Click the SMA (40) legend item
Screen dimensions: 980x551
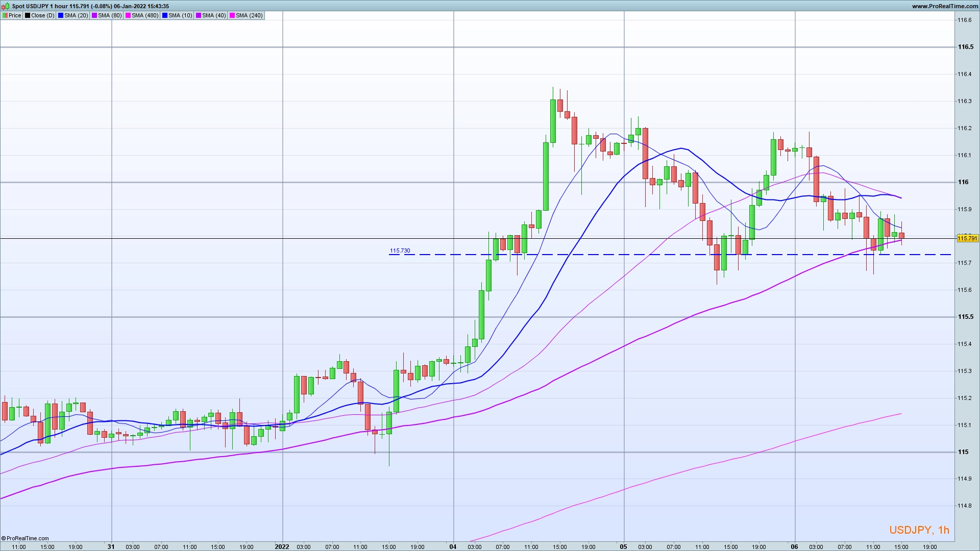point(211,15)
